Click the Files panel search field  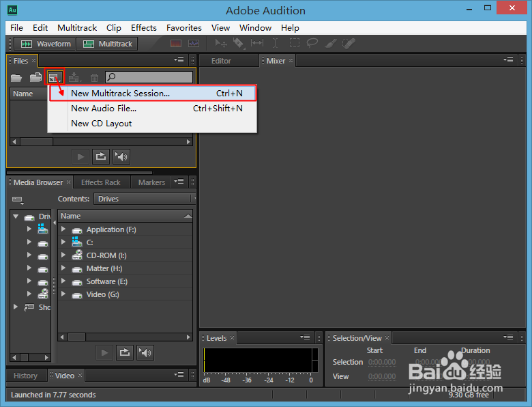tap(149, 77)
